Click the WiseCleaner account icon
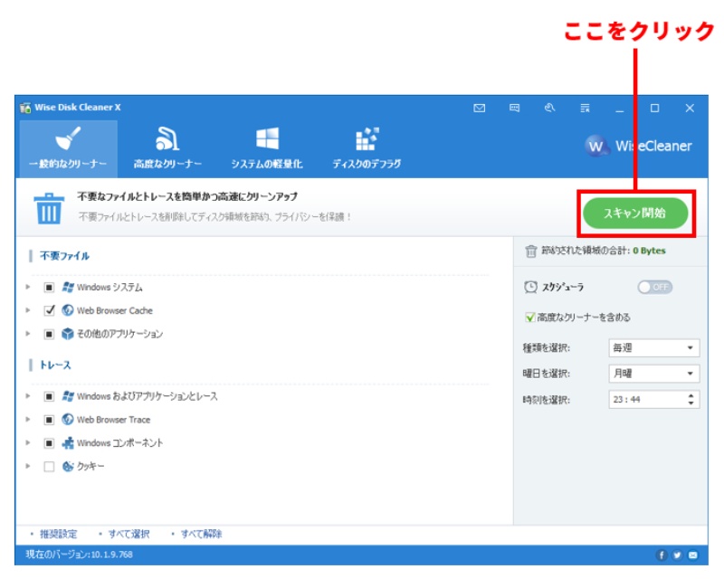This screenshot has width=724, height=588. [x=595, y=147]
